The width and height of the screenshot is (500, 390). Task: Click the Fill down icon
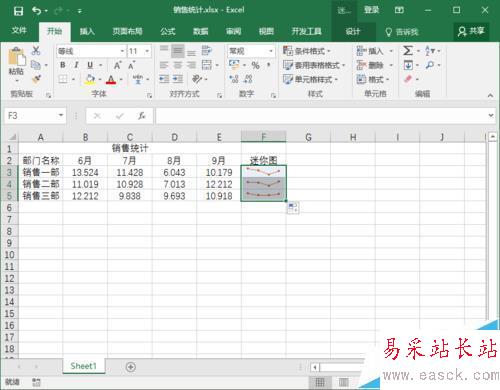408,65
